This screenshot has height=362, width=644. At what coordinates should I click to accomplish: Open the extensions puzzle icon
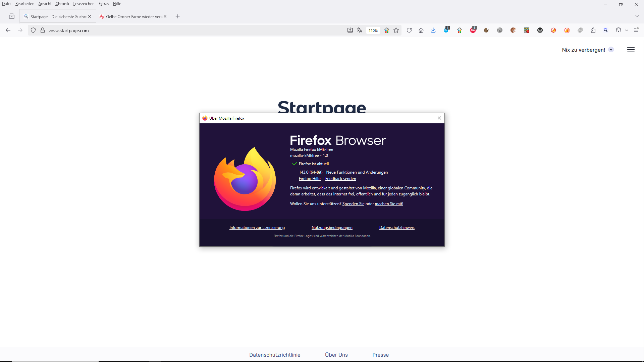(x=593, y=31)
